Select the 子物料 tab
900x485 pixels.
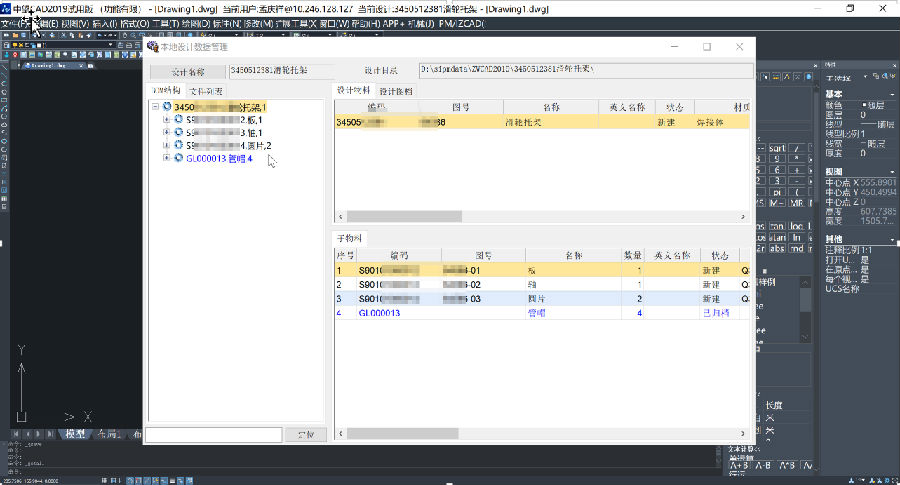(x=351, y=239)
